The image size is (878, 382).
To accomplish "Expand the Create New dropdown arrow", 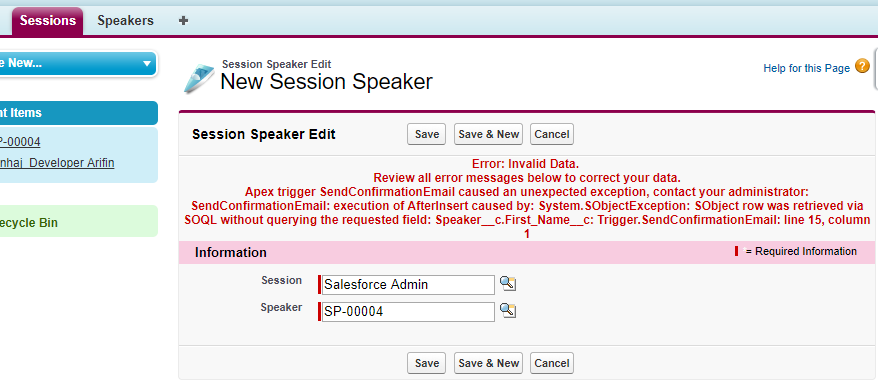I will (x=147, y=63).
